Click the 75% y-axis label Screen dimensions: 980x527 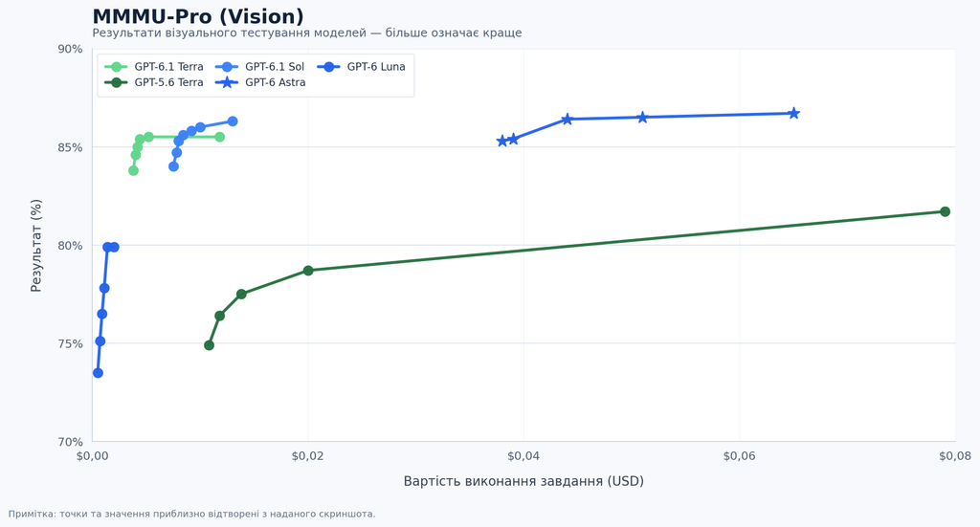click(x=70, y=344)
